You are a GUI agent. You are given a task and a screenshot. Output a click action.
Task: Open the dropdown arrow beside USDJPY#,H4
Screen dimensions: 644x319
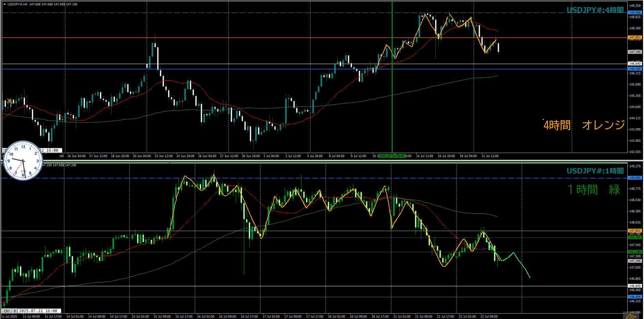click(x=4, y=4)
